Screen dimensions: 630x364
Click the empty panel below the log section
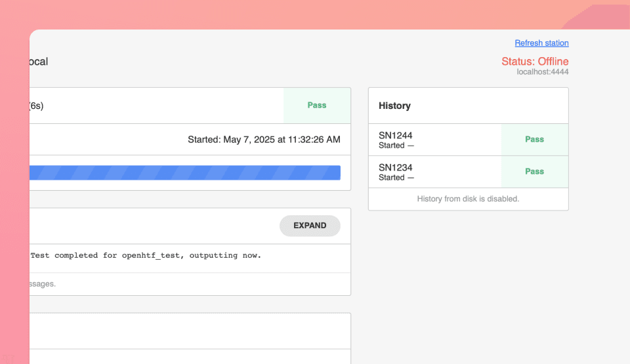[190, 331]
